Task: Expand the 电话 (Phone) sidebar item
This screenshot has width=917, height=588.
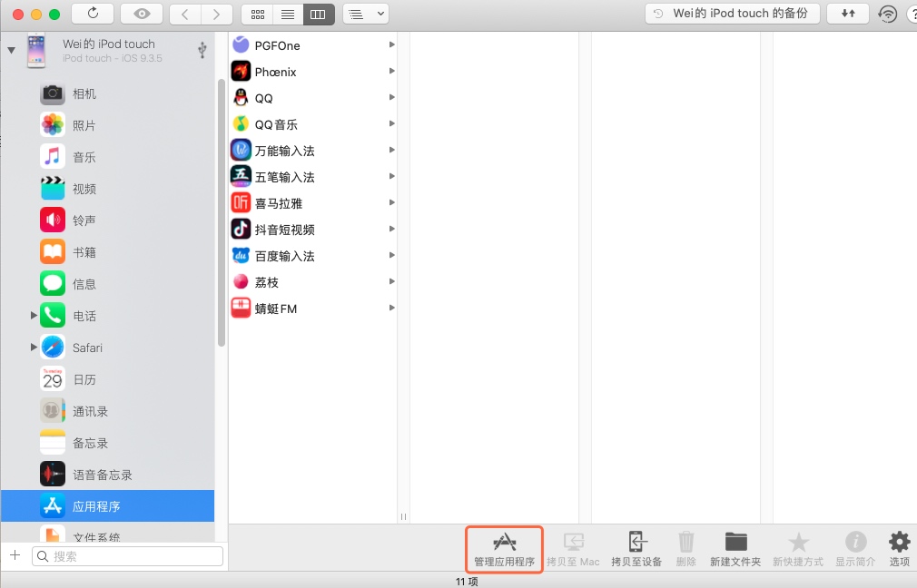Action: [34, 316]
